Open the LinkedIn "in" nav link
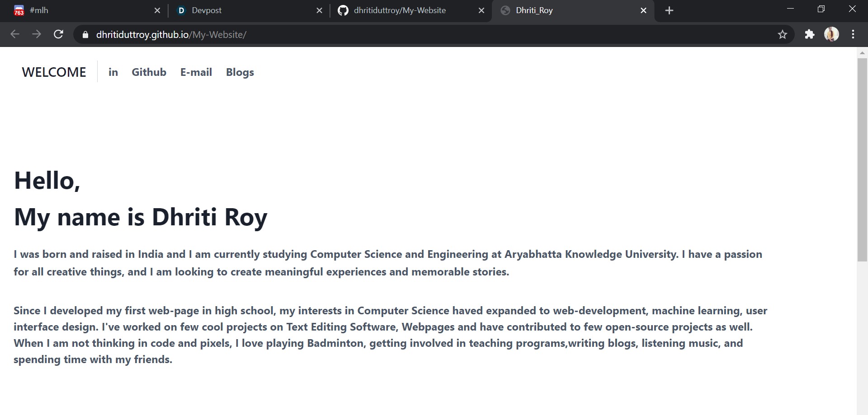 [113, 72]
